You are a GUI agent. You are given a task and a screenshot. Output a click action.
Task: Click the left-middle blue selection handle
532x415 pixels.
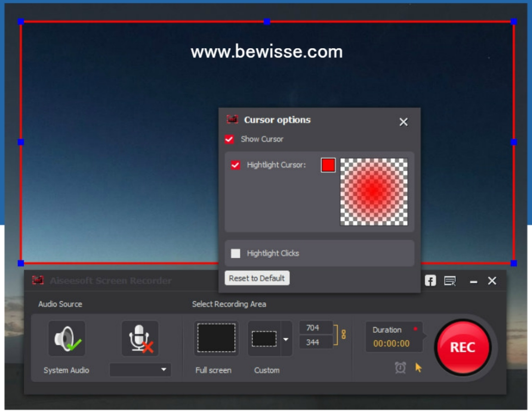[x=21, y=142]
